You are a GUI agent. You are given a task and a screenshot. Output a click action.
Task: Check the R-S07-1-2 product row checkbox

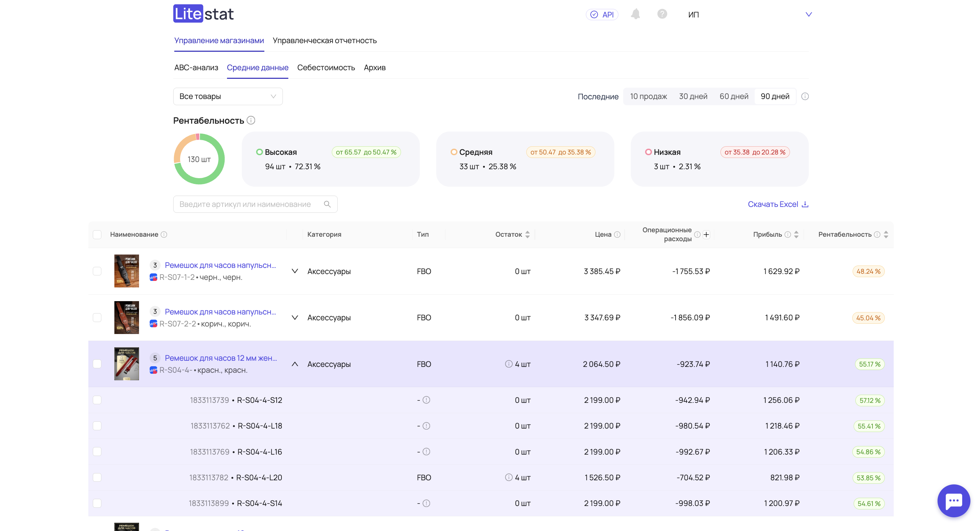click(x=97, y=271)
